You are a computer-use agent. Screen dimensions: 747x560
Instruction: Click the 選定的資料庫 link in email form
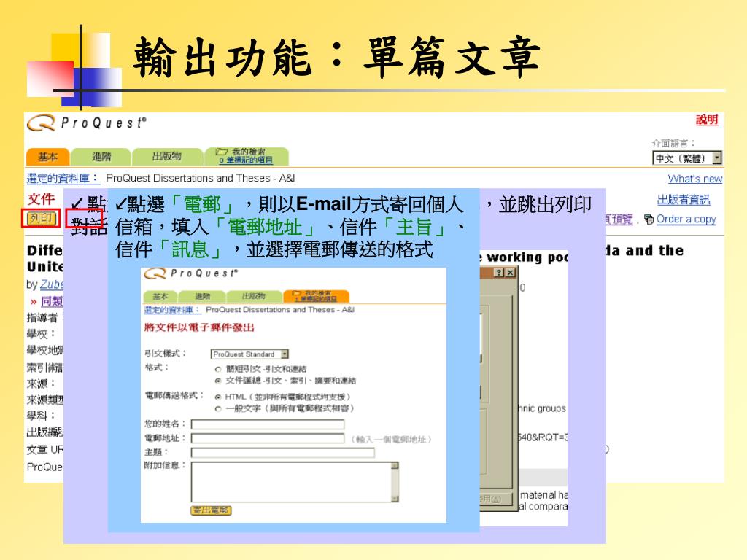tap(172, 310)
